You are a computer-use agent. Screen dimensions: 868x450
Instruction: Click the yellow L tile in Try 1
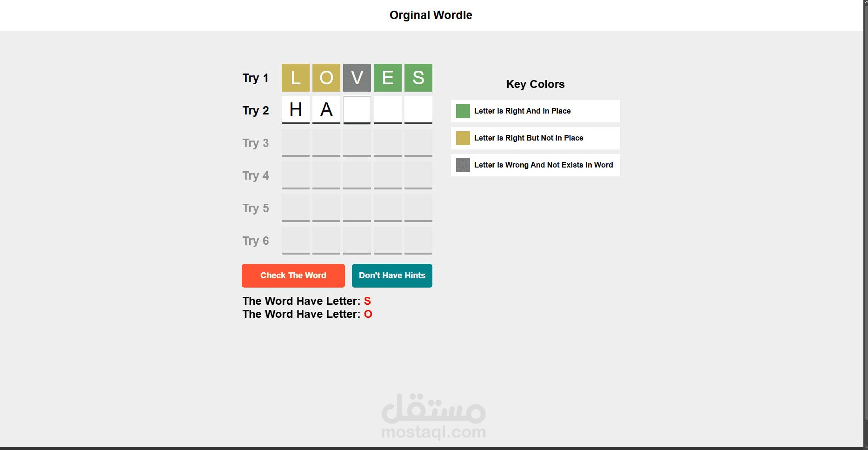[x=295, y=78]
